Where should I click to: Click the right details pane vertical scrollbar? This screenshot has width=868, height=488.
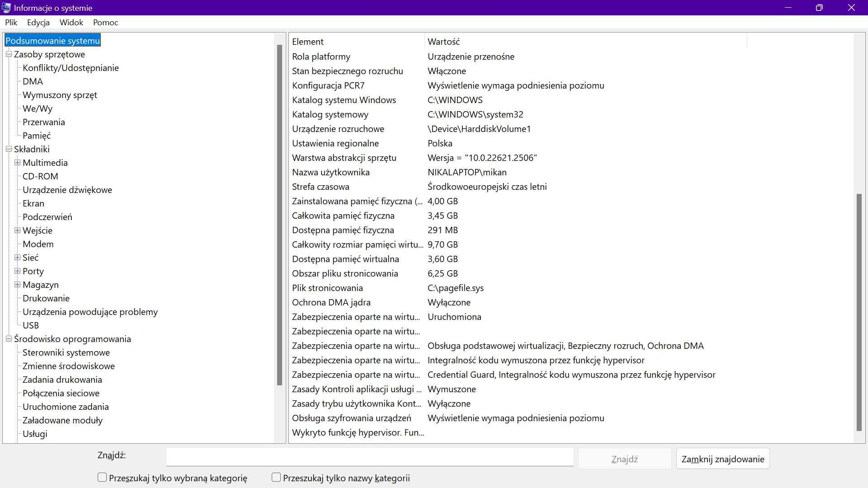click(859, 312)
